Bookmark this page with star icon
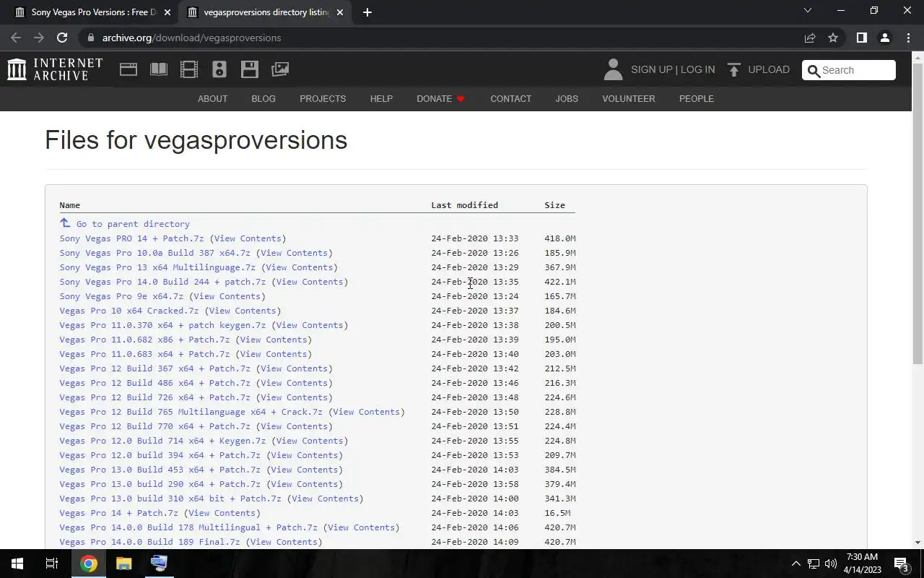The image size is (924, 578). (x=833, y=38)
